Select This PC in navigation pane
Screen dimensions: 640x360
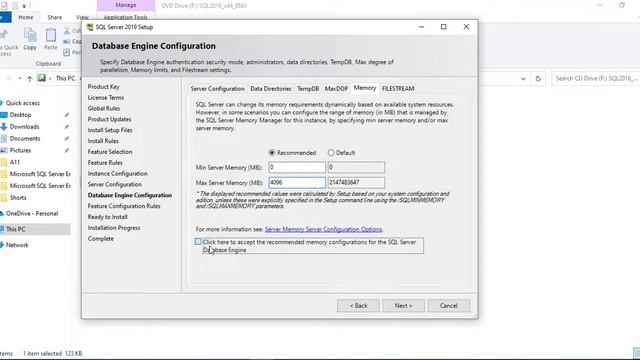pos(16,229)
